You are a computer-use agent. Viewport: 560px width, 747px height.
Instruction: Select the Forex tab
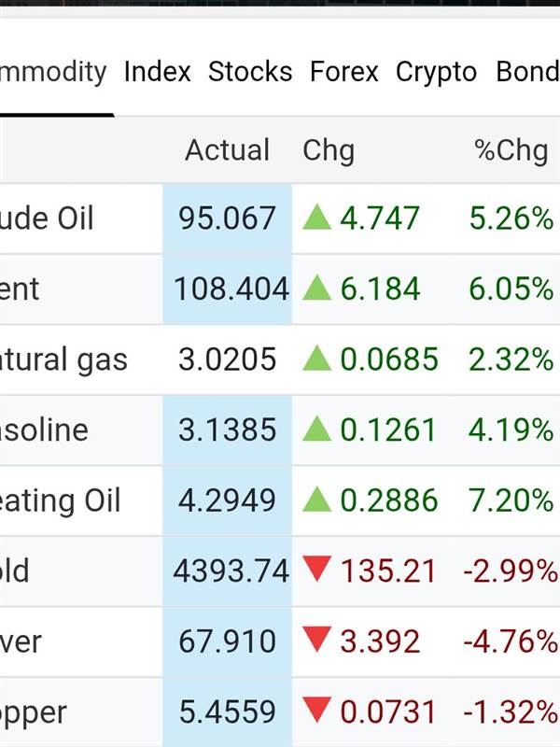343,72
